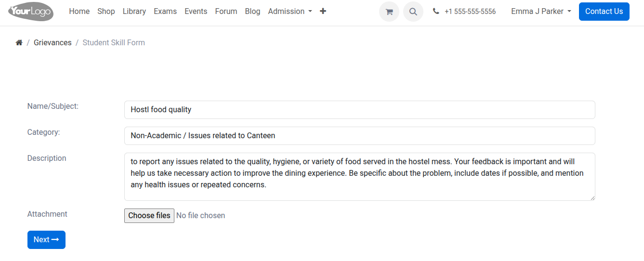
Task: Click the Choose files button
Action: pos(149,215)
